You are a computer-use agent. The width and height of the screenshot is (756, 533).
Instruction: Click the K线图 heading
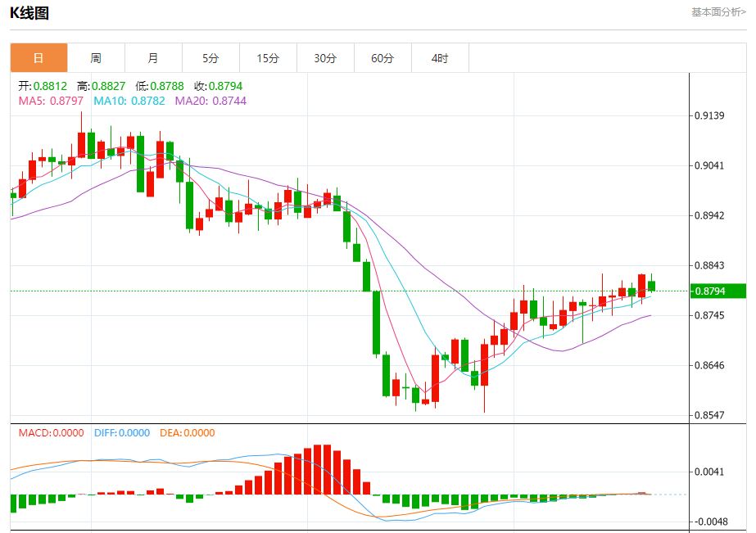[x=29, y=13]
